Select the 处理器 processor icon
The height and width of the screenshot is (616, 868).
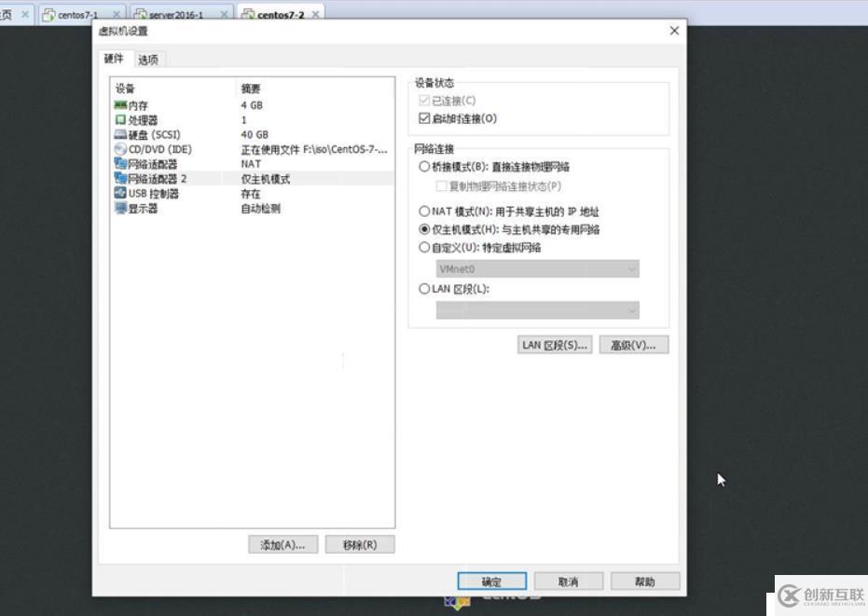(x=120, y=120)
